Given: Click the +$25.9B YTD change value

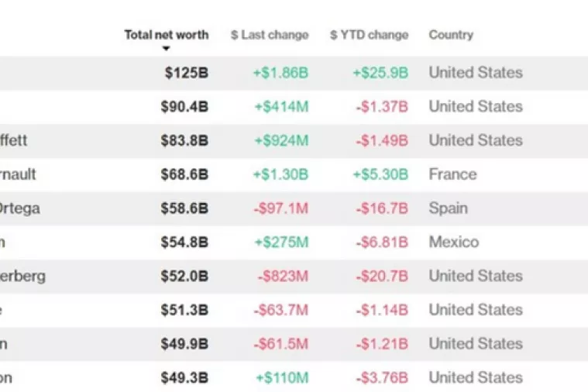Looking at the screenshot, I should pyautogui.click(x=380, y=73).
